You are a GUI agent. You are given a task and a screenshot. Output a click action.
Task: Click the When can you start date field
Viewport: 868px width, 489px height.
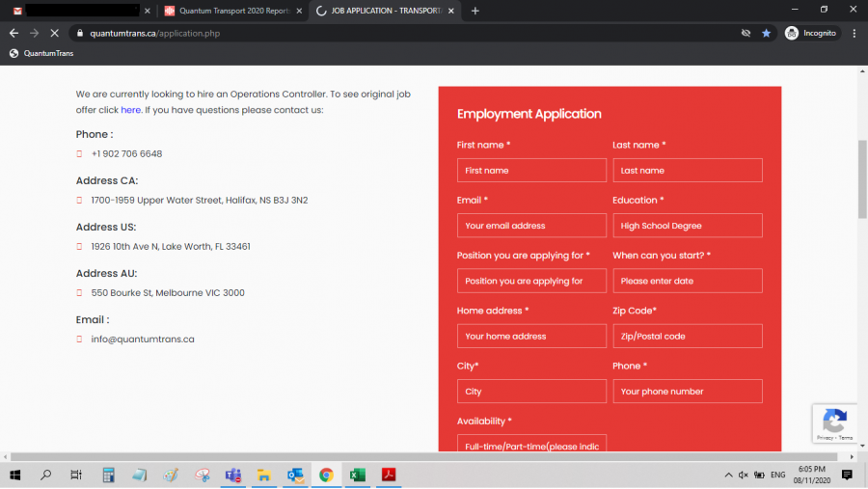point(687,281)
